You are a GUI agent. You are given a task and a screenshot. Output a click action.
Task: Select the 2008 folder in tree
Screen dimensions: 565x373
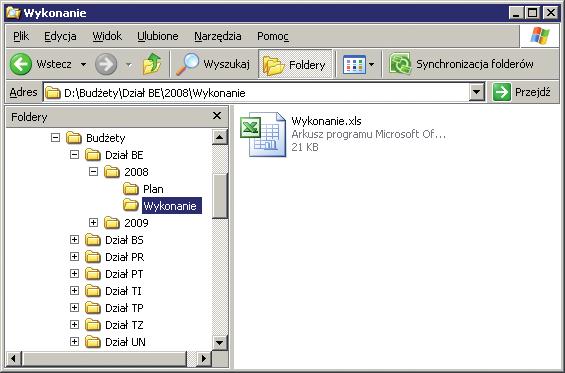point(136,172)
